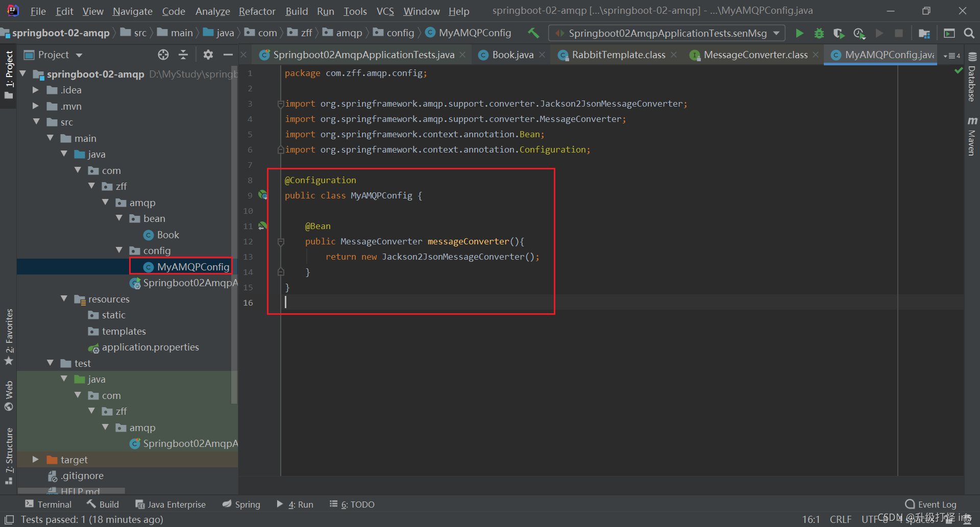This screenshot has width=980, height=527.
Task: Click the inspection green checkmark indicator
Action: pyautogui.click(x=959, y=70)
